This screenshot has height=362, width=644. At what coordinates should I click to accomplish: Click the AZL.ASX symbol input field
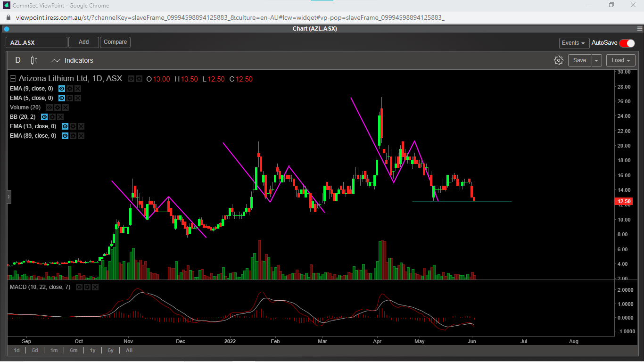tap(36, 42)
